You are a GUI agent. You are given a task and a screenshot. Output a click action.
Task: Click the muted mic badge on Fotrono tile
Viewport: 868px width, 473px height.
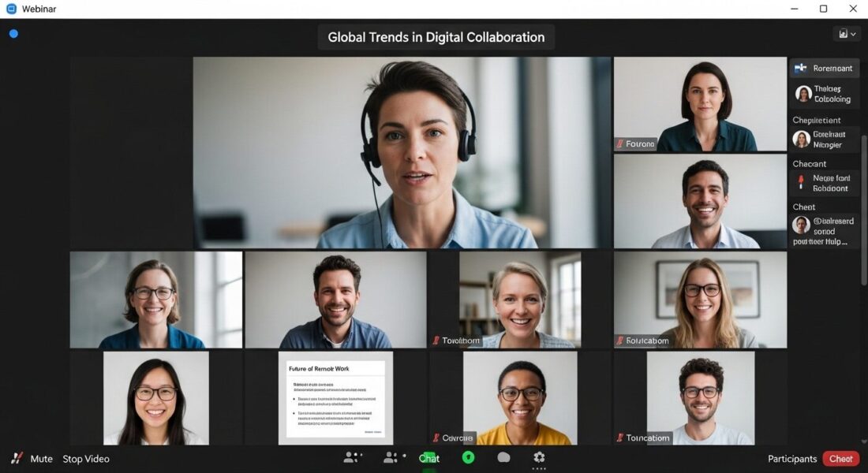pos(620,144)
